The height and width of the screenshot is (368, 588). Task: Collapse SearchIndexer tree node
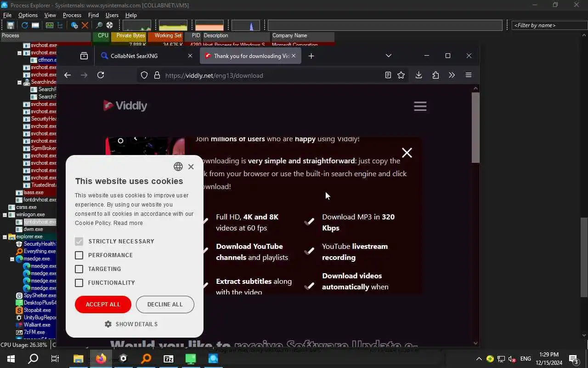[19, 82]
